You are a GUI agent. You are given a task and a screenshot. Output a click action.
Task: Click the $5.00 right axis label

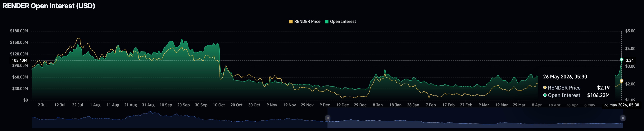[630, 31]
